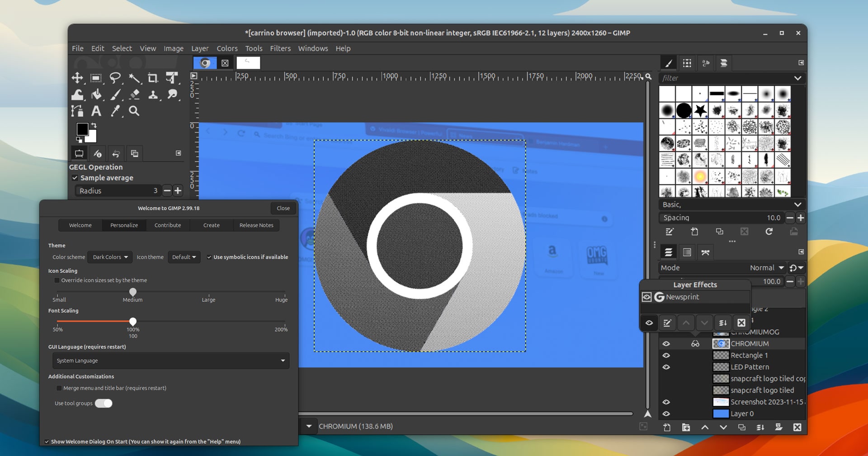Click the delete layer icon at bottom
The image size is (868, 456).
coord(797,427)
